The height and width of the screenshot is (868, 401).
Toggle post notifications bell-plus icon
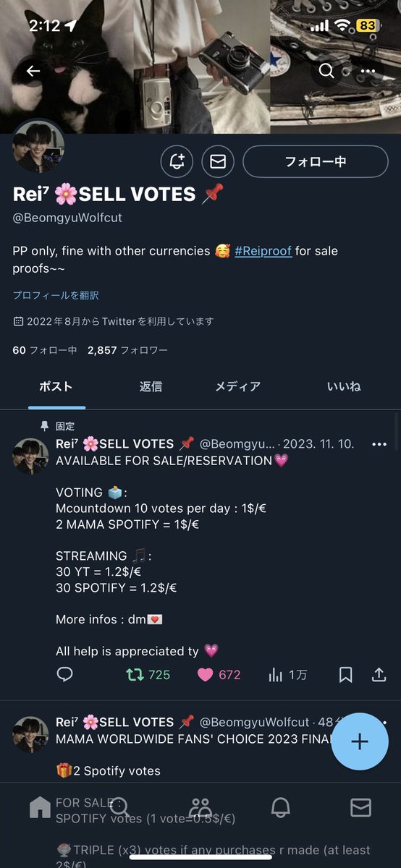click(x=177, y=162)
